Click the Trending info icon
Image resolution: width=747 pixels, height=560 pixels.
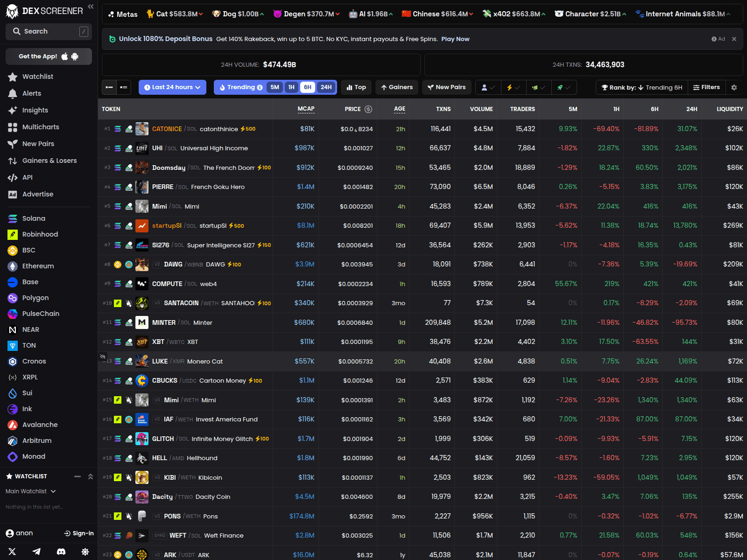260,87
